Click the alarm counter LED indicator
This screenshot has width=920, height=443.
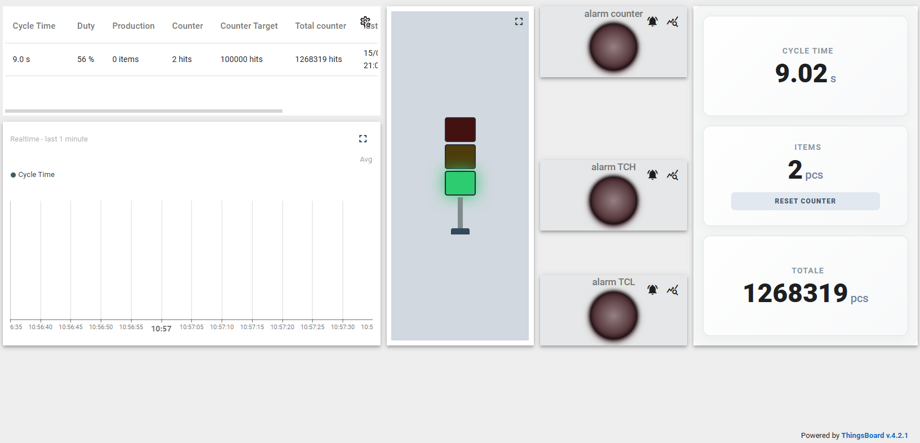613,47
